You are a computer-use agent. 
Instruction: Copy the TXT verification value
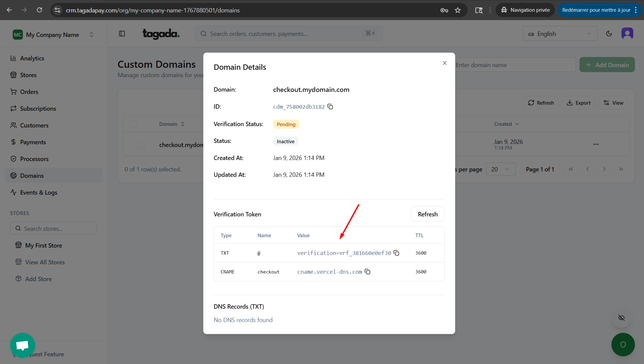coord(396,253)
